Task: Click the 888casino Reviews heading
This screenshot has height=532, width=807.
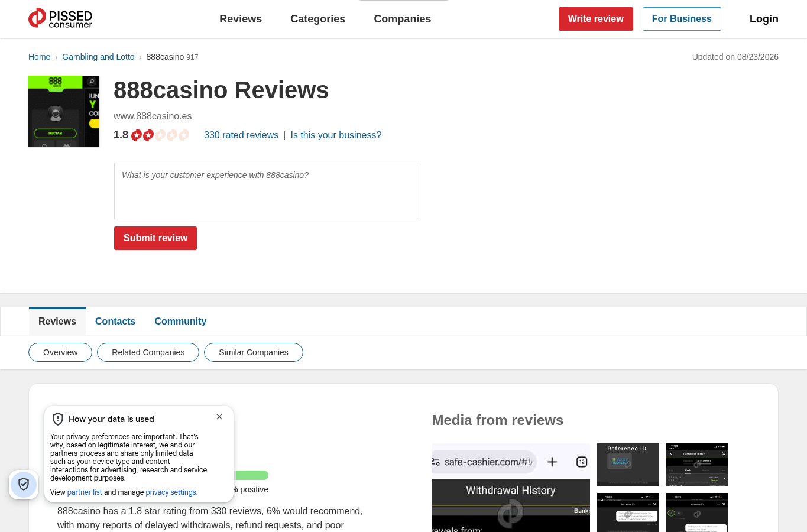Action: [x=221, y=90]
